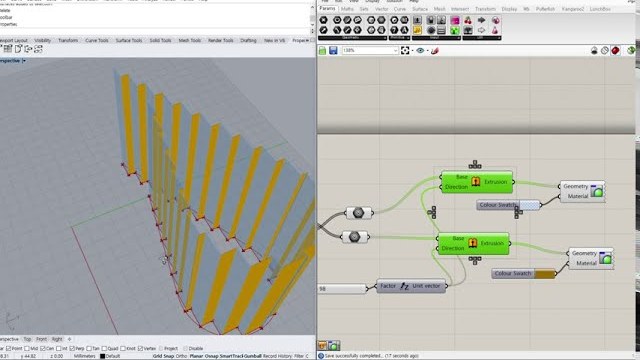The image size is (640, 360).
Task: Click Millimeters units in status bar
Action: click(x=84, y=356)
